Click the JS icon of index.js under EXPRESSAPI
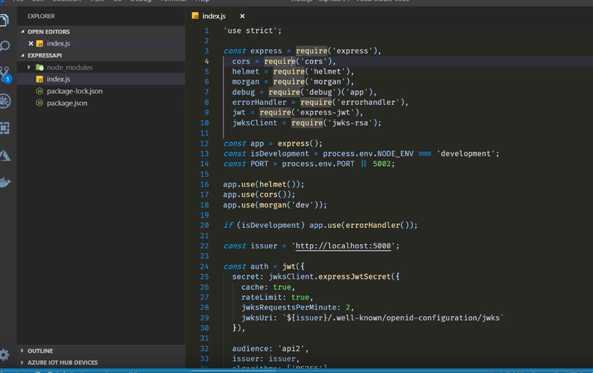Image resolution: width=593 pixels, height=373 pixels. 39,79
